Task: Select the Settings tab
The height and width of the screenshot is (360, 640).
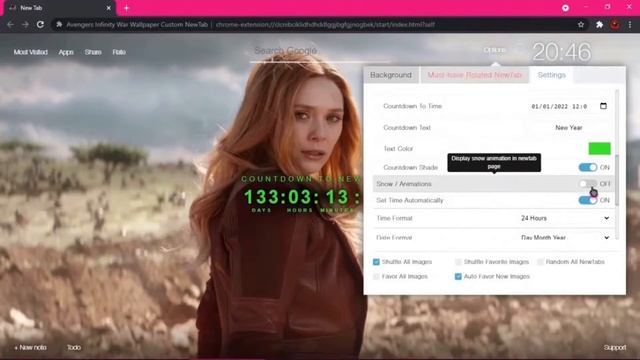Action: (x=551, y=75)
